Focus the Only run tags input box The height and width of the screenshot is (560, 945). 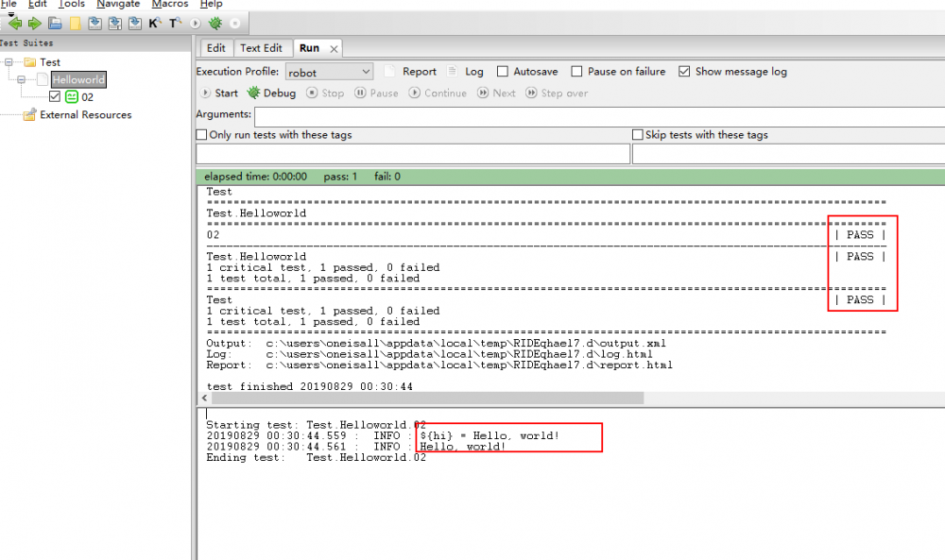(413, 154)
